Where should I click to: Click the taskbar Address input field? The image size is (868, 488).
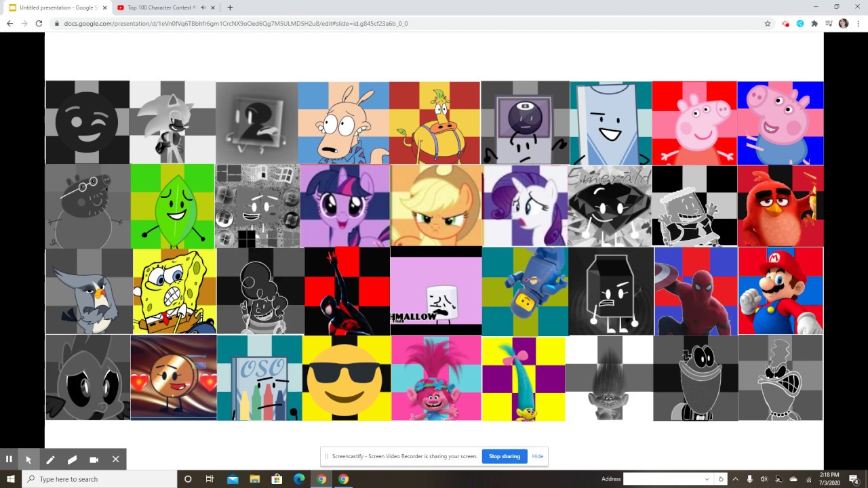pyautogui.click(x=663, y=479)
